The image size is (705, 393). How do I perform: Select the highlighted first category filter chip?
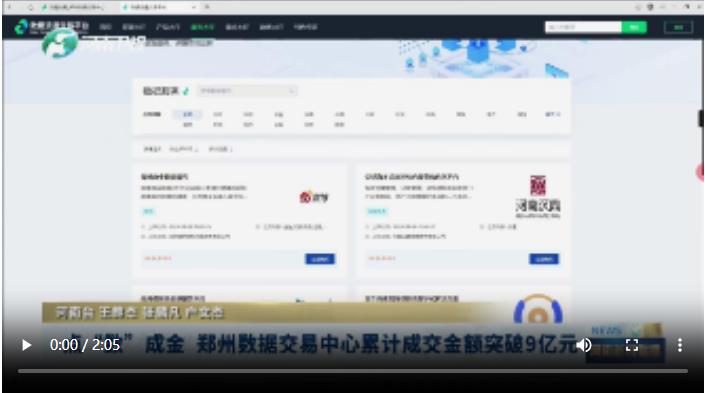pos(187,114)
